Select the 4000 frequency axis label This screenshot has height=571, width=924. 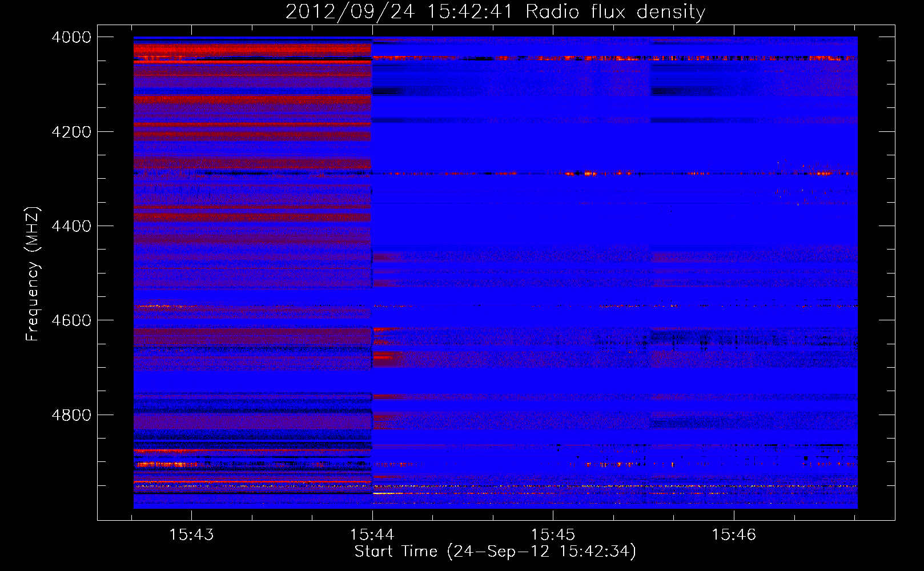coord(71,37)
